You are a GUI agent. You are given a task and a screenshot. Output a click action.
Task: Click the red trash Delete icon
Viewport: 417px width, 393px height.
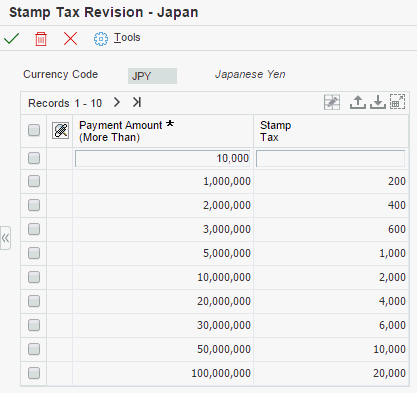point(41,39)
